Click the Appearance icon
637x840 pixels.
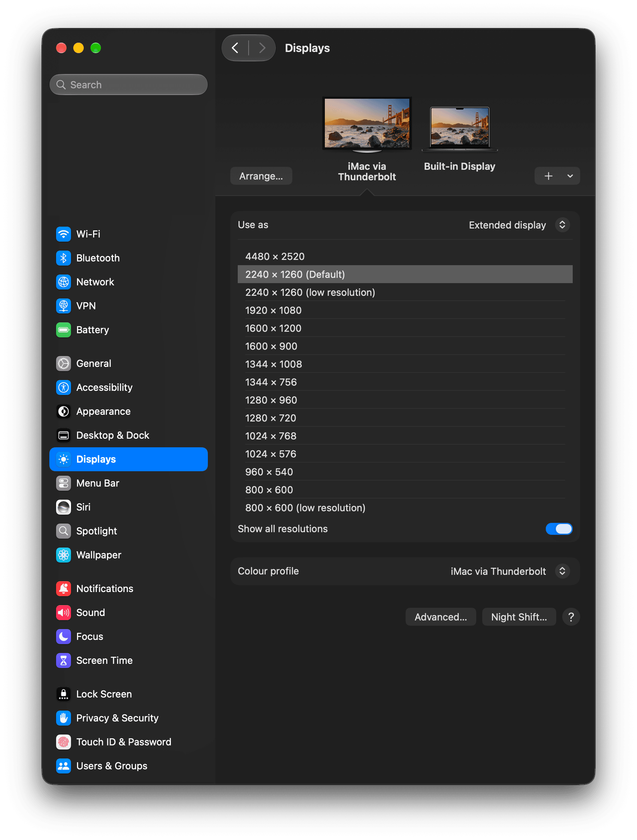(x=64, y=411)
